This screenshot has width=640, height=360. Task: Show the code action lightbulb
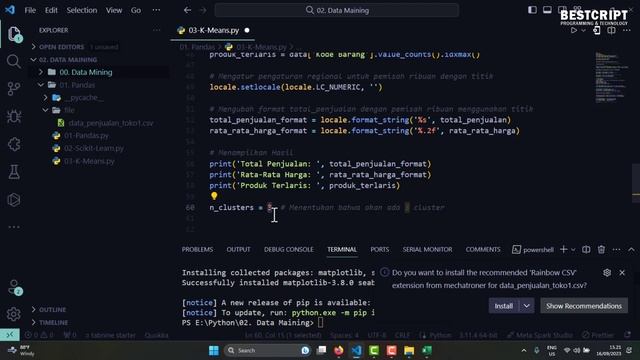pos(214,196)
